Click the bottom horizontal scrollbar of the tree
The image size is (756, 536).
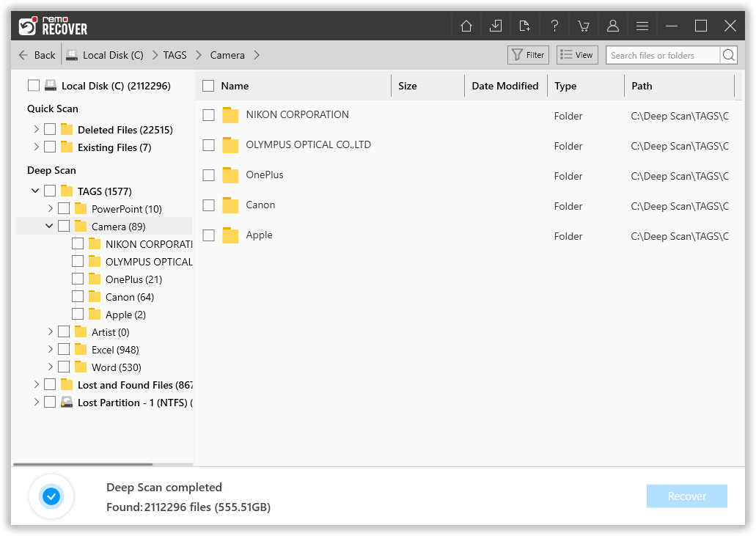click(x=81, y=464)
